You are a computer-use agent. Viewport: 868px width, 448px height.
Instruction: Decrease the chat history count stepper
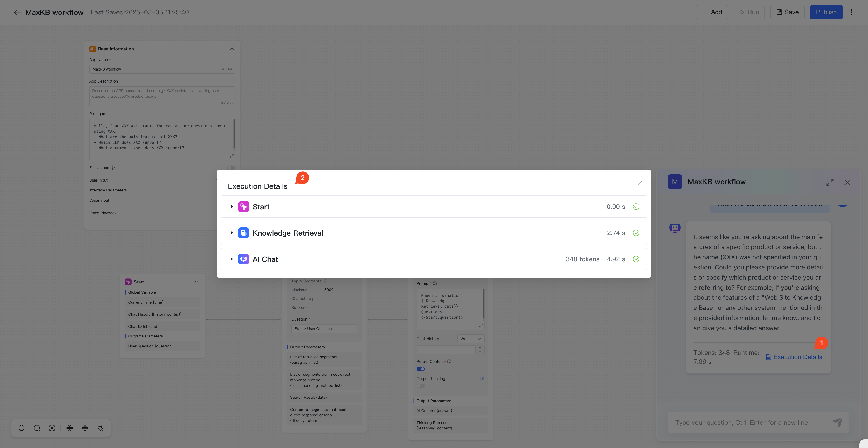(480, 351)
